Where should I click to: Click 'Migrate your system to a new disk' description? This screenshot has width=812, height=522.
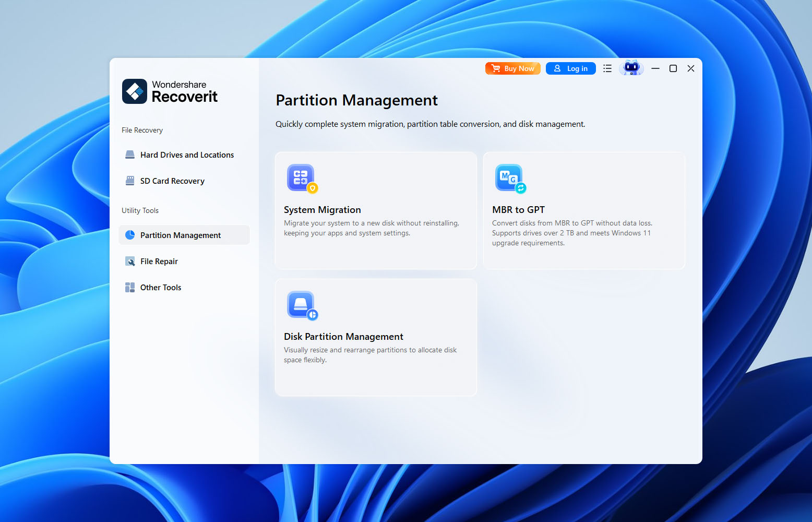pyautogui.click(x=372, y=228)
